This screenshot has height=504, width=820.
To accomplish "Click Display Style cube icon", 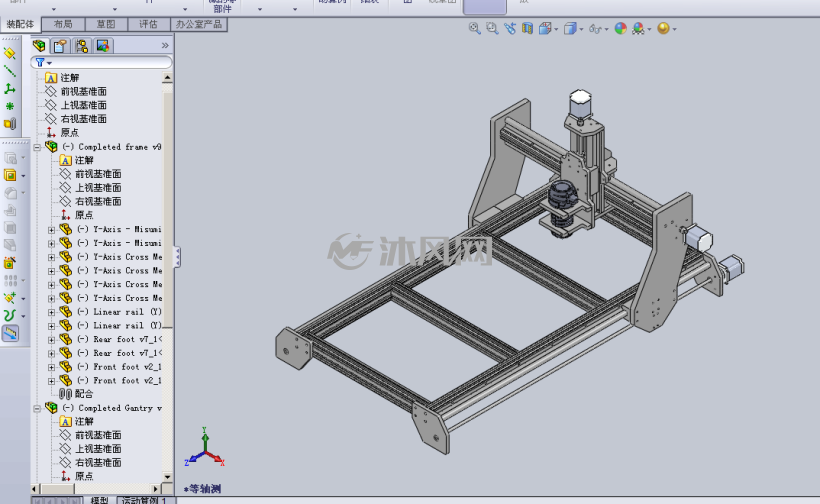I will click(570, 28).
